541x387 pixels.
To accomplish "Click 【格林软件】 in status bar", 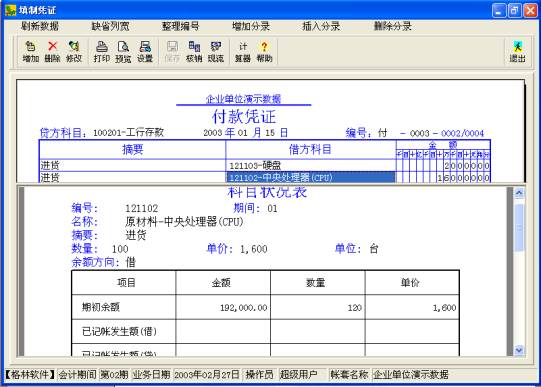I will coord(30,375).
